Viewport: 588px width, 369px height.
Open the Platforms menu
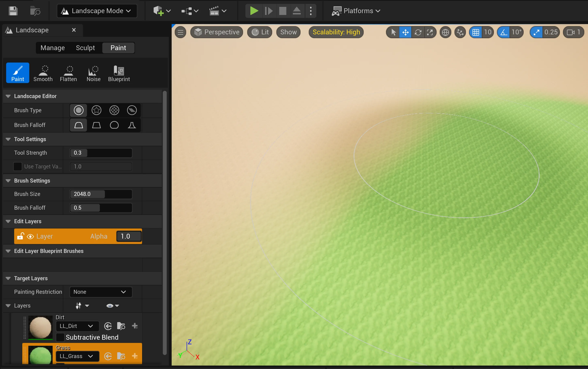356,11
